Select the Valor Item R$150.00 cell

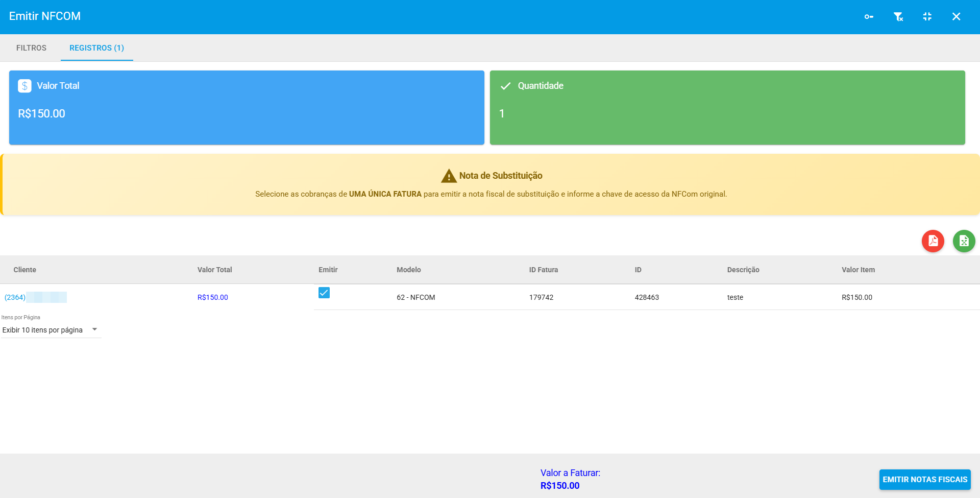(857, 297)
